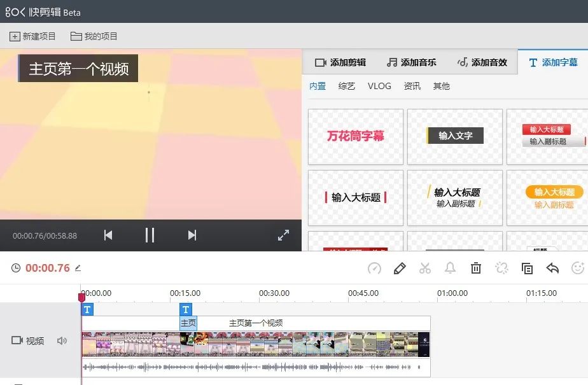The image size is (588, 385).
Task: Click the speed adjustment gauge icon
Action: pyautogui.click(x=374, y=269)
